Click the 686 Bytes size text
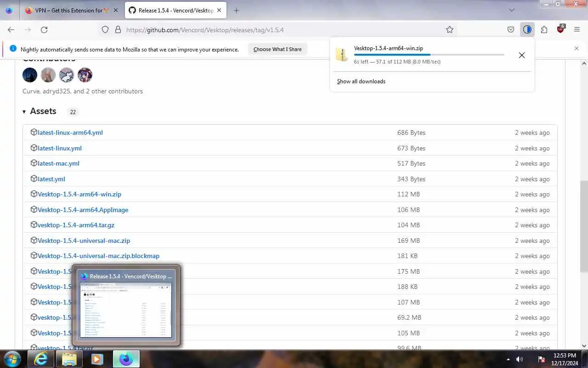 pyautogui.click(x=411, y=132)
